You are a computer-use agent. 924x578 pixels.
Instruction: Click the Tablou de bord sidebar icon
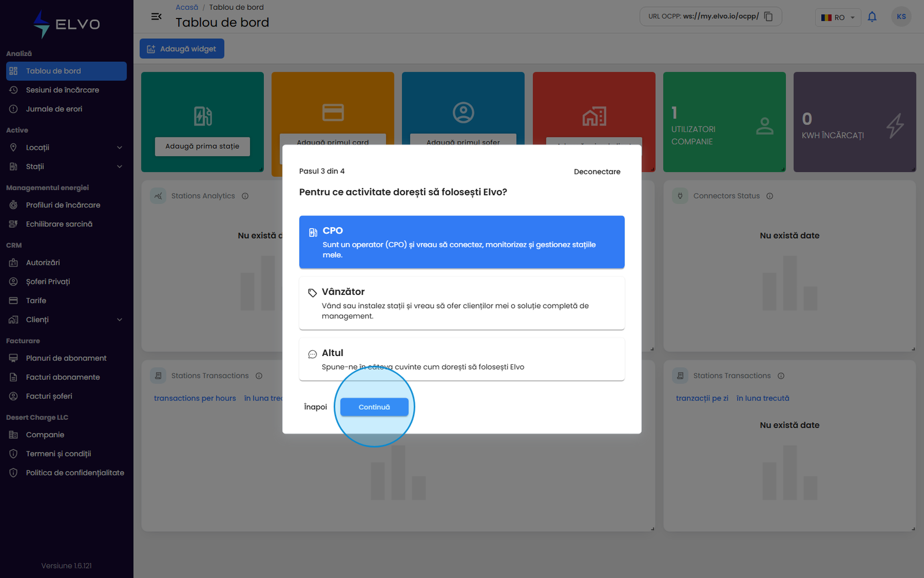[13, 71]
